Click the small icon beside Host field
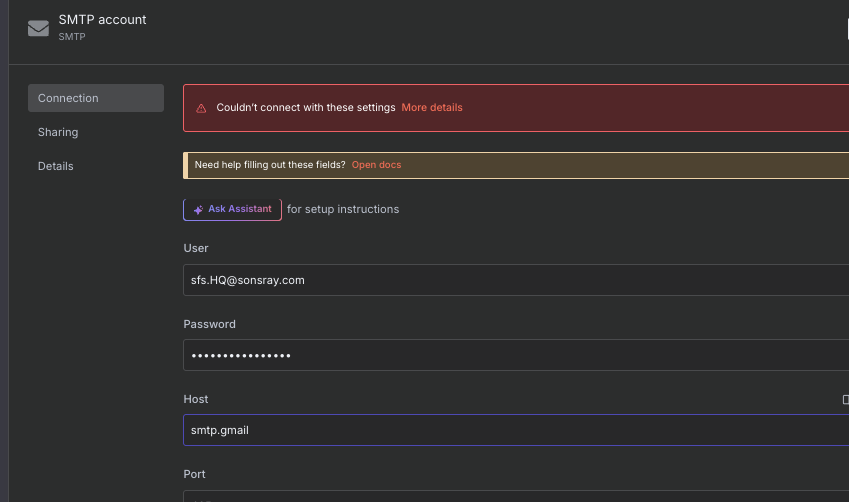849x502 pixels. (846, 399)
